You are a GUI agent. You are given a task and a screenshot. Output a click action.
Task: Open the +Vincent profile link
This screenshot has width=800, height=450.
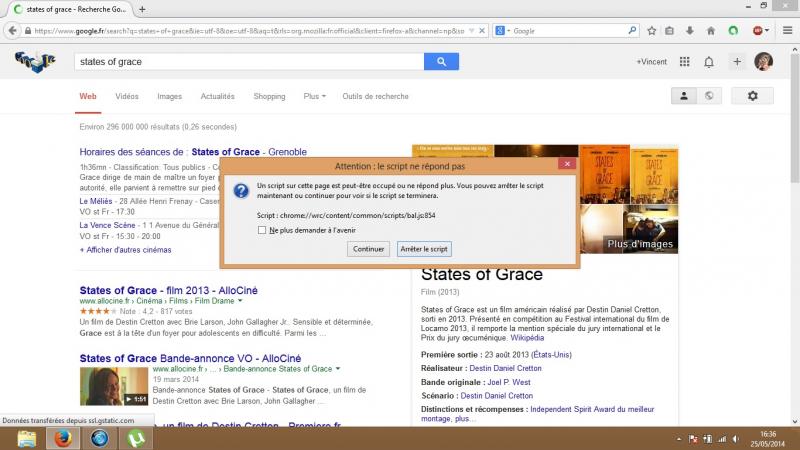tap(651, 62)
